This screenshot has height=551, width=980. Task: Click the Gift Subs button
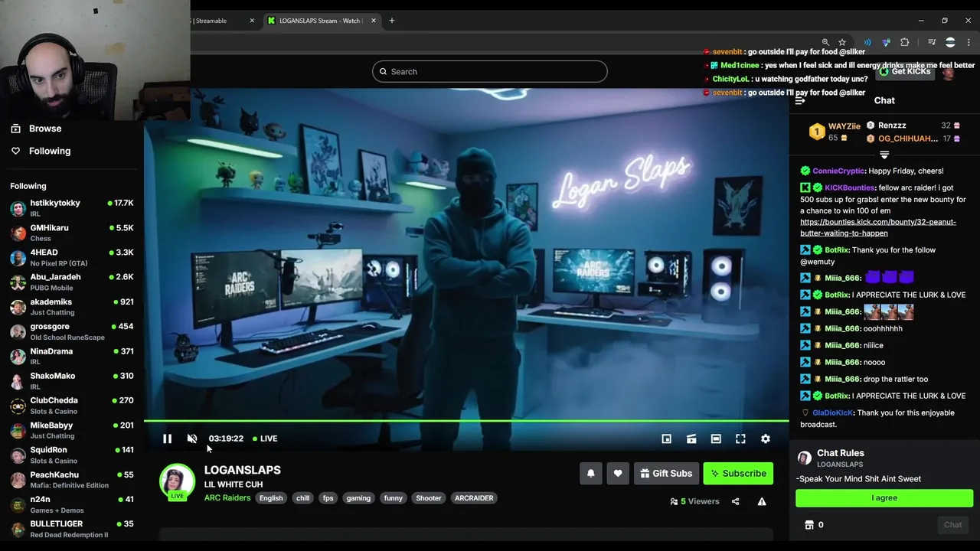[666, 474]
